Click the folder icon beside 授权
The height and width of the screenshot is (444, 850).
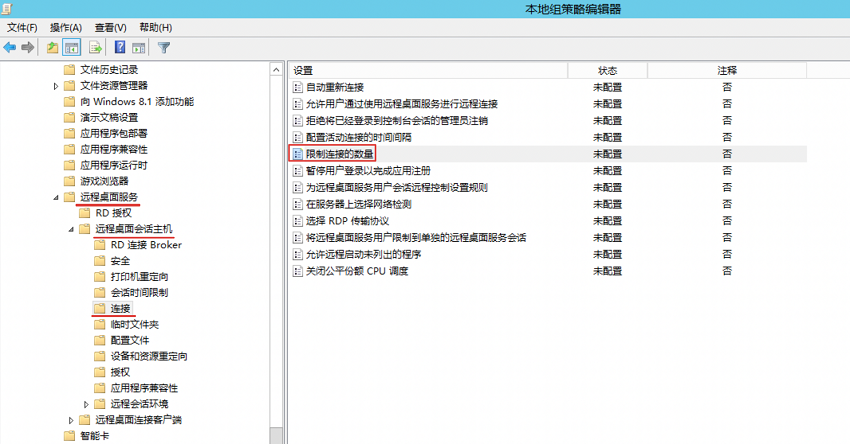click(100, 372)
